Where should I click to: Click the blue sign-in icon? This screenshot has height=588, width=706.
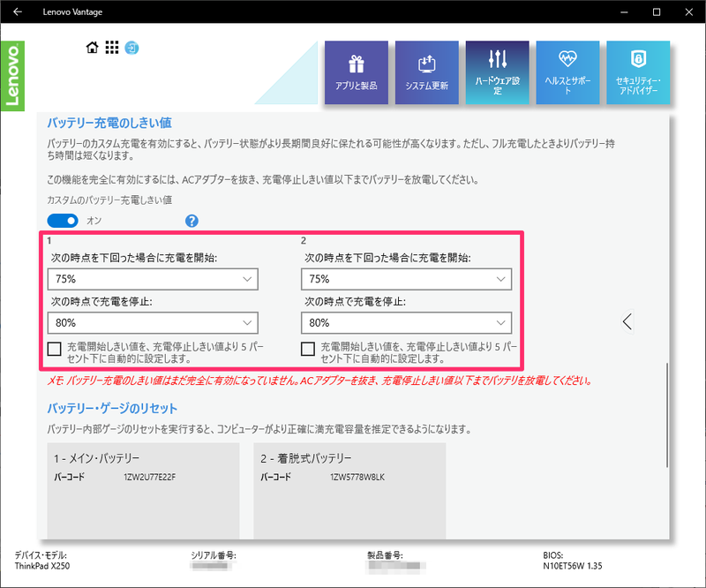point(131,48)
